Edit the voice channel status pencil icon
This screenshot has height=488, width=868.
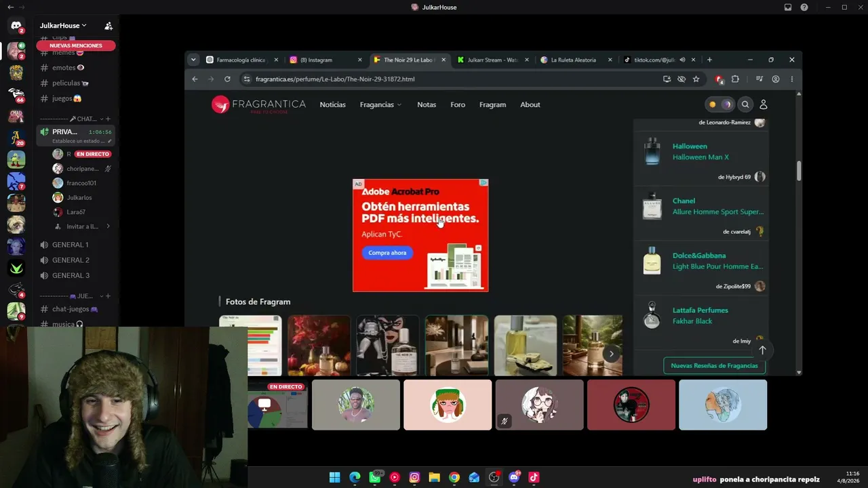(109, 141)
